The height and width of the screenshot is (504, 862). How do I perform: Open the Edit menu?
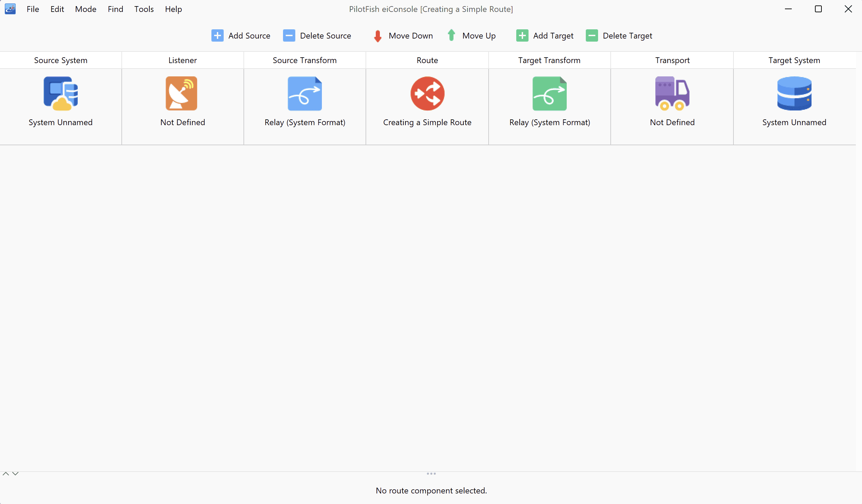pyautogui.click(x=57, y=9)
